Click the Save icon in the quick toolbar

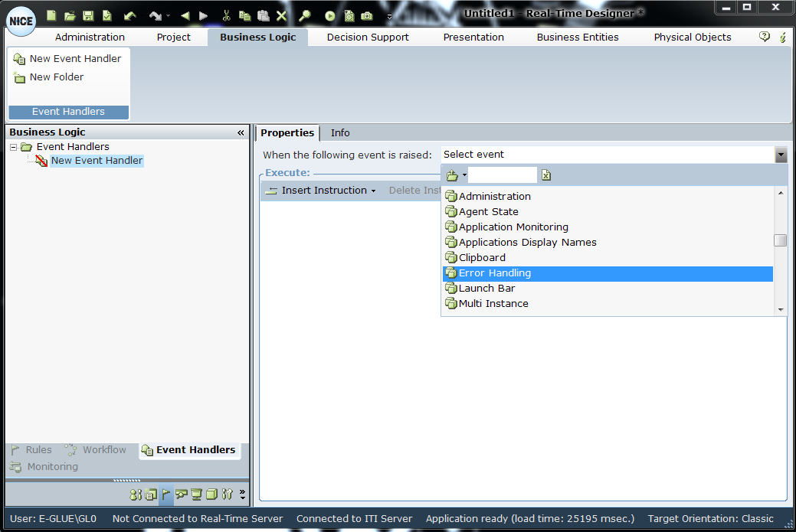88,15
